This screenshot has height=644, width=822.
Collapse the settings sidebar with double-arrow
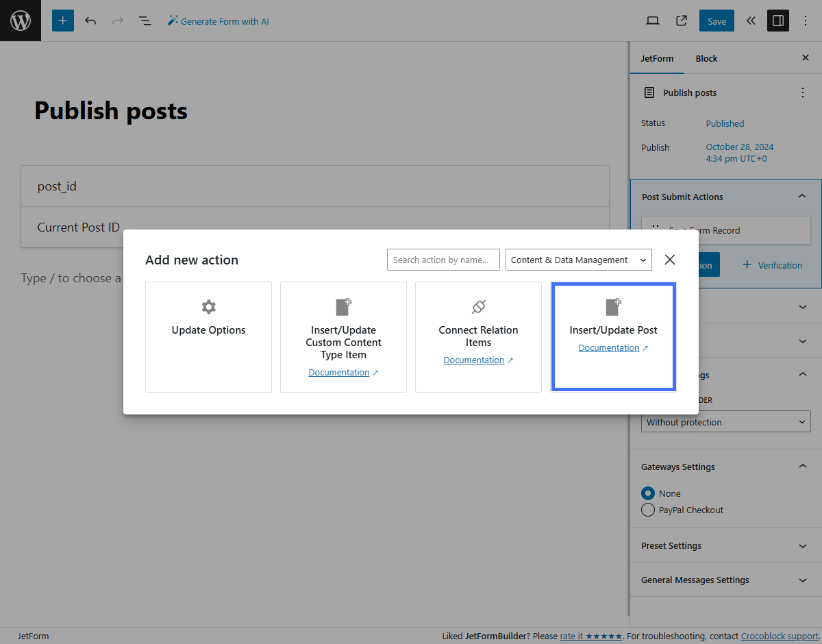pos(751,21)
